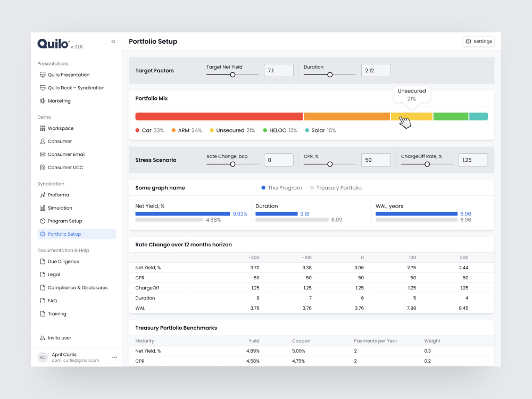Viewport: 532px width, 399px height.
Task: Click the green HELOC segment of portfolio bar
Action: [451, 117]
